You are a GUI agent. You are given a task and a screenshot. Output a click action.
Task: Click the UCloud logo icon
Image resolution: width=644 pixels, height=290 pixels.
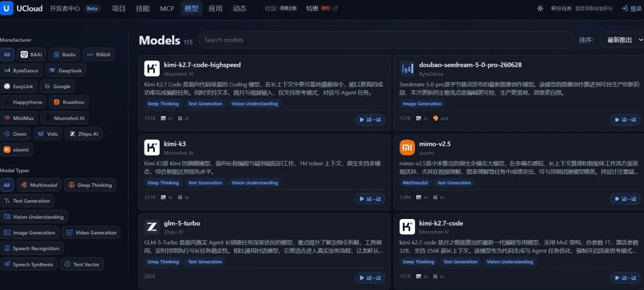pyautogui.click(x=7, y=8)
